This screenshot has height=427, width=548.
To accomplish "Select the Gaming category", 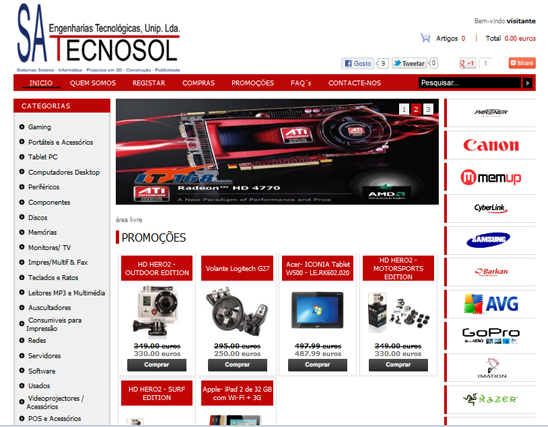I will pyautogui.click(x=39, y=127).
